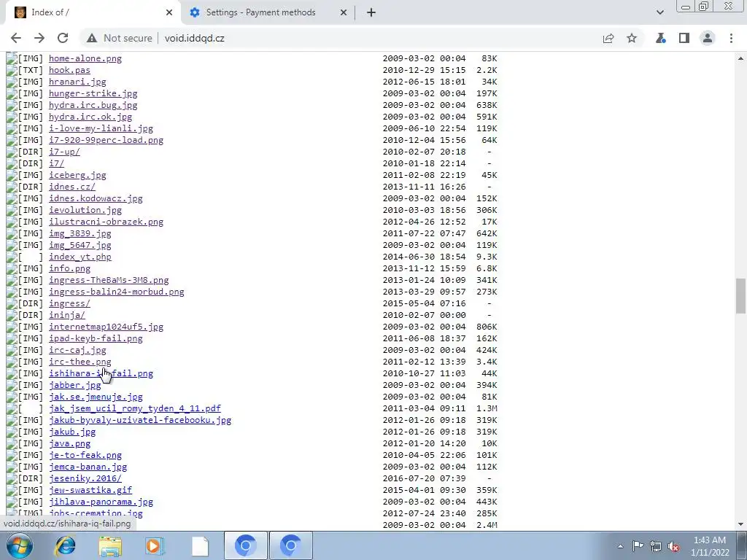Viewport: 747px width, 560px height.
Task: Open Action Center flag icon
Action: click(x=638, y=546)
